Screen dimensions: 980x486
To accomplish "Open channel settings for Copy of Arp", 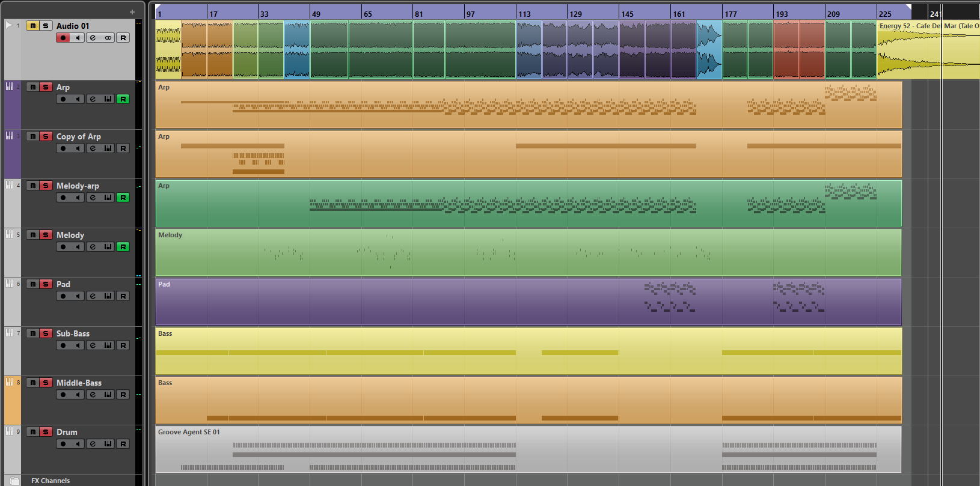I will [93, 148].
